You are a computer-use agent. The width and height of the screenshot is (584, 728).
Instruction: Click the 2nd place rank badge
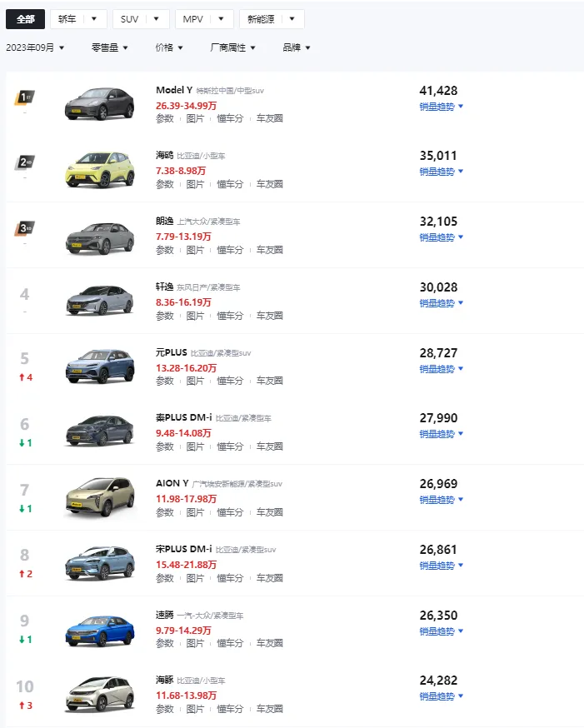click(x=25, y=162)
